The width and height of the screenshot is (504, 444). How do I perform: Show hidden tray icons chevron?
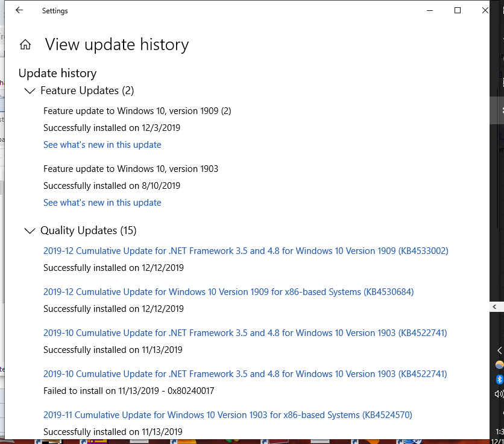[x=500, y=350]
